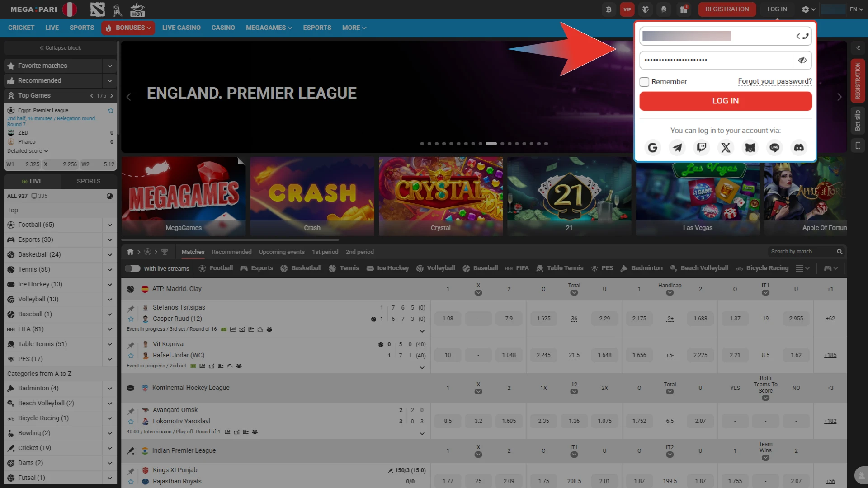
Task: Click the trophy icon in the breadcrumb
Action: 165,252
